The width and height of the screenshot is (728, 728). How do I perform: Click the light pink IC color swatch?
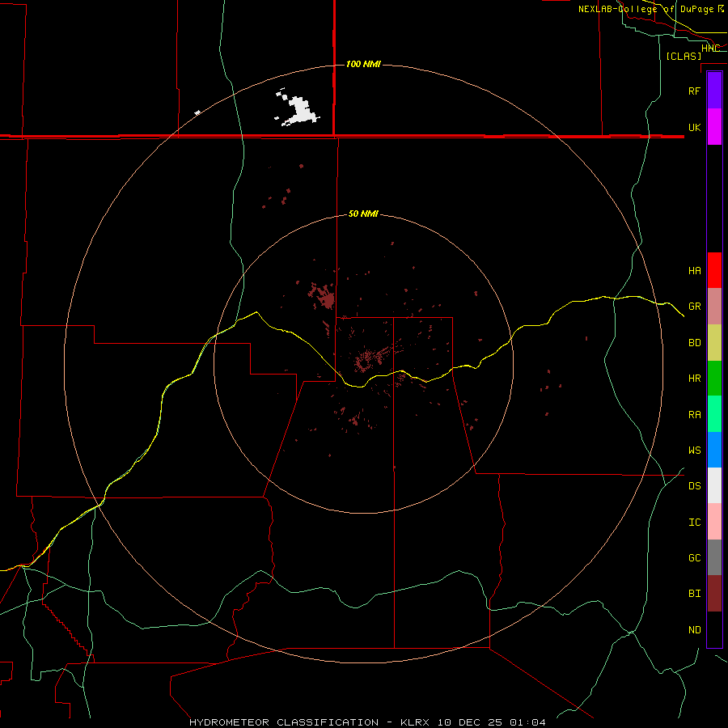(714, 522)
